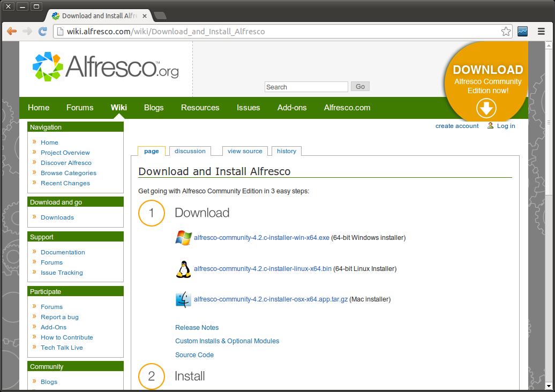Open Forums in the green nav bar

click(80, 108)
